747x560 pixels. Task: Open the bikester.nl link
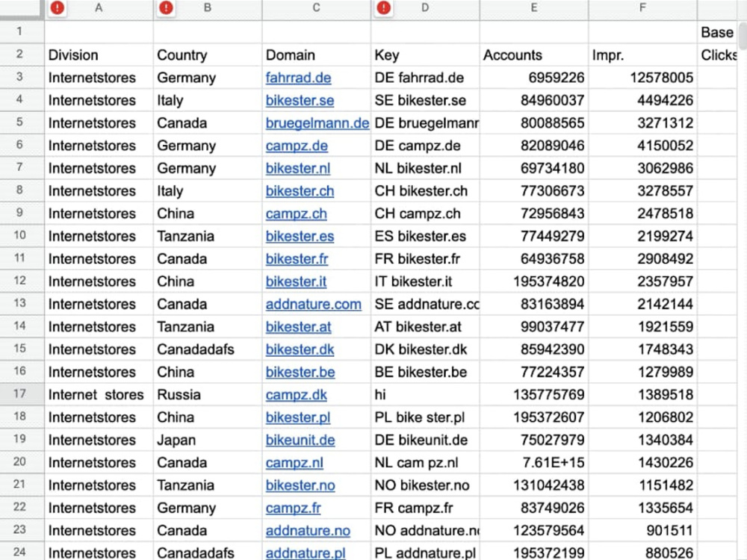click(x=298, y=168)
